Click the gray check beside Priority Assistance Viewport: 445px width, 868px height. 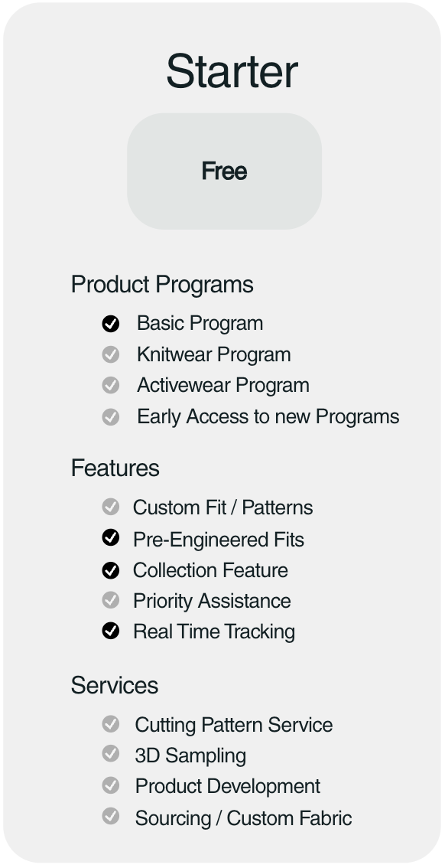coord(111,599)
